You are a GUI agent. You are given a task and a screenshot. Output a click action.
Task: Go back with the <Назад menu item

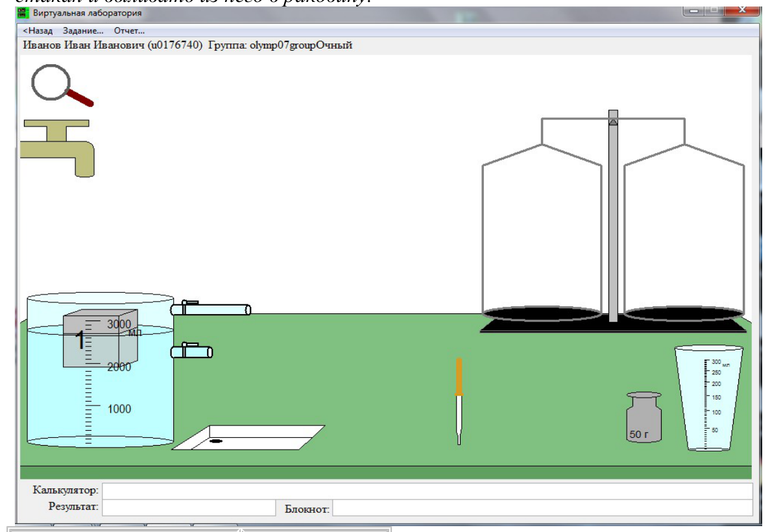tap(38, 30)
